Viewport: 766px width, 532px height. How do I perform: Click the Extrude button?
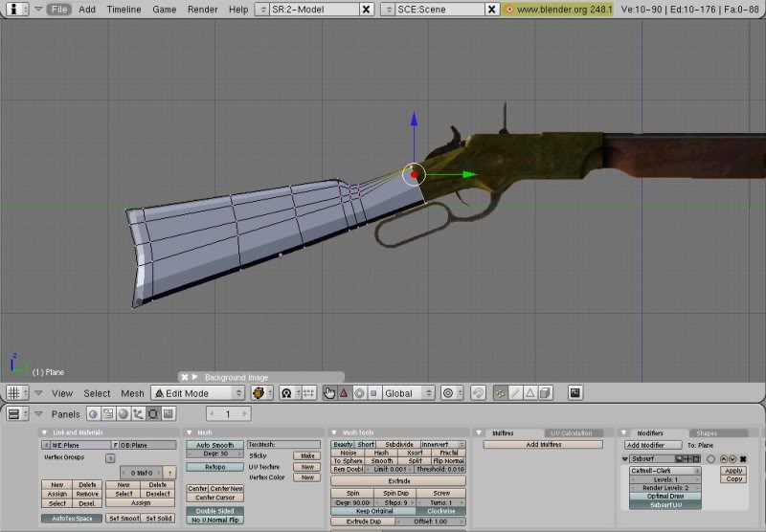[x=398, y=480]
